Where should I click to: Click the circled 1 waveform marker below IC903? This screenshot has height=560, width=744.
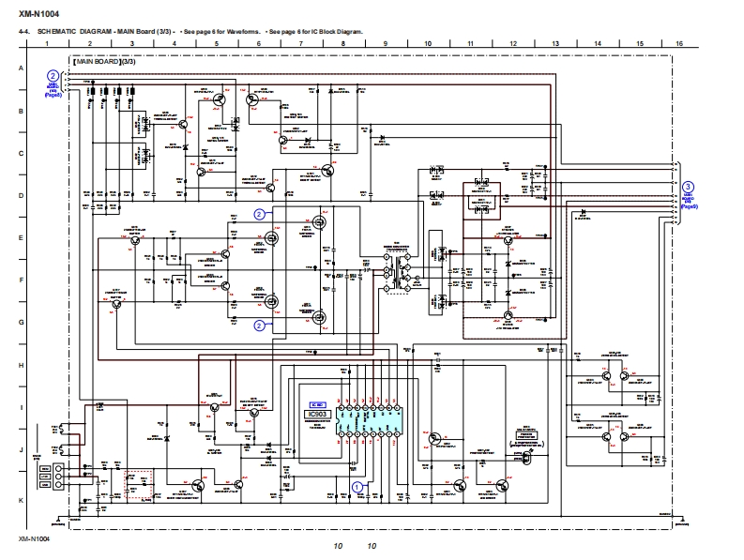point(357,486)
